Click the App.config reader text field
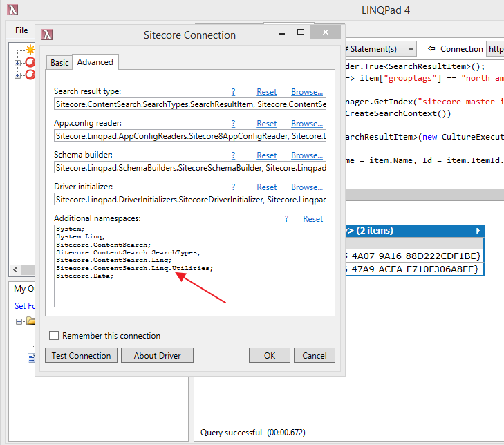 [x=190, y=136]
